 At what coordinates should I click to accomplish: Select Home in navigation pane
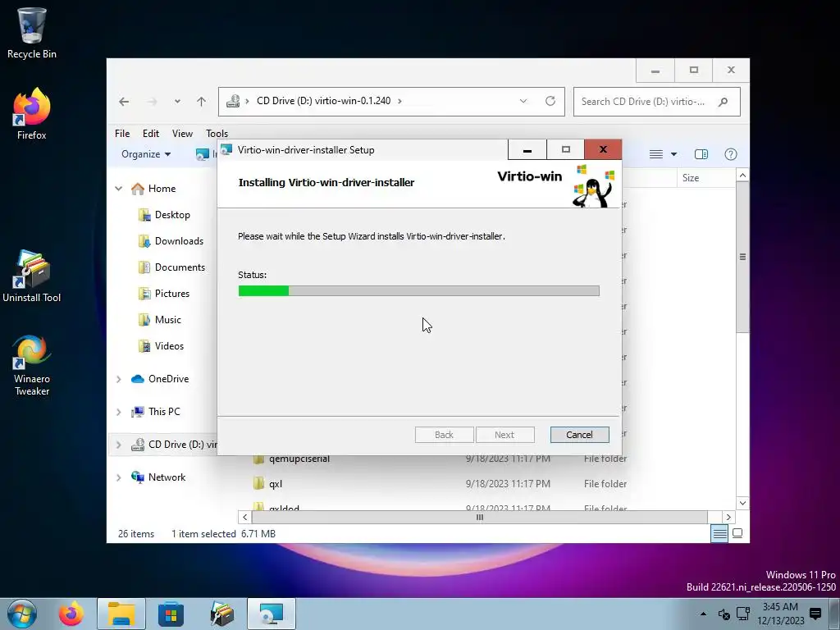coord(162,189)
